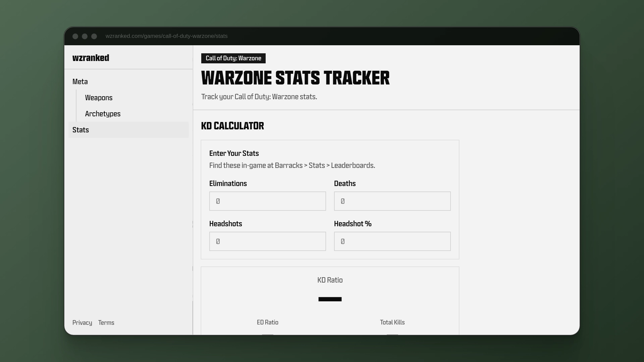The image size is (644, 362).
Task: Click the wzranked logo in the sidebar
Action: pos(91,58)
